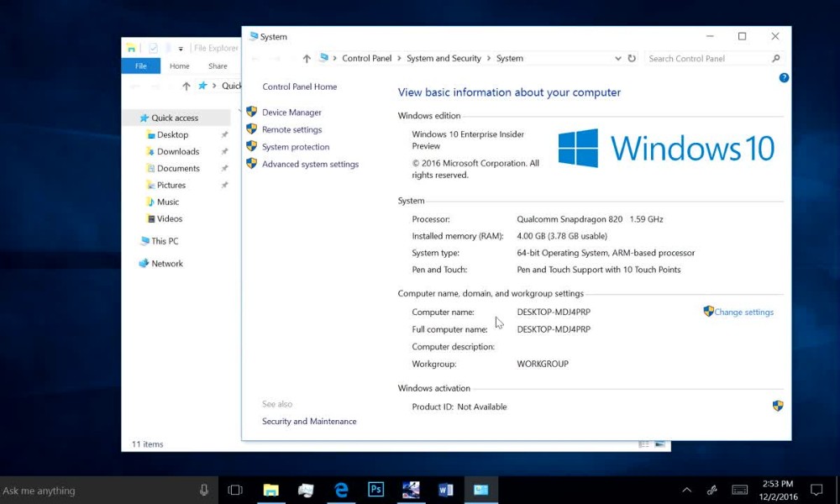Image resolution: width=840 pixels, height=504 pixels.
Task: Click the Task View taskbar icon
Action: (x=235, y=490)
